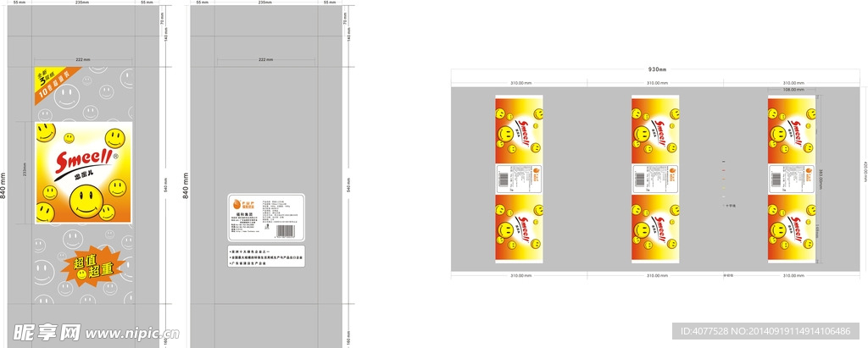
Task: Select the rightmost roll wrapper design
Action: point(792,179)
